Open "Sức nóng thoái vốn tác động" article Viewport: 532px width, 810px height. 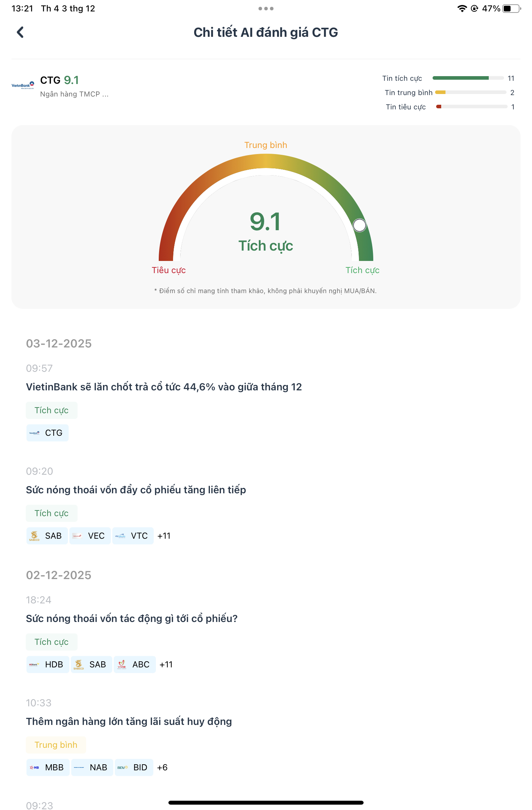point(132,618)
